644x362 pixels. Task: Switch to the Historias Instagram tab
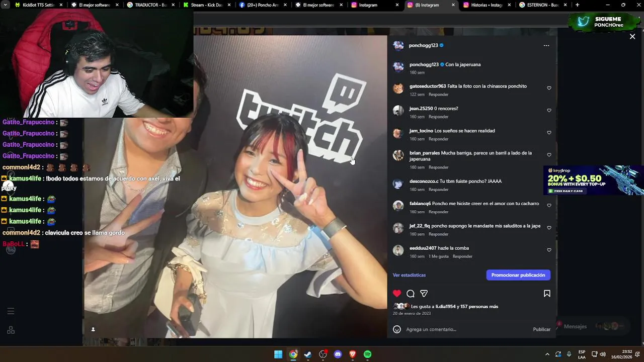coord(486,5)
